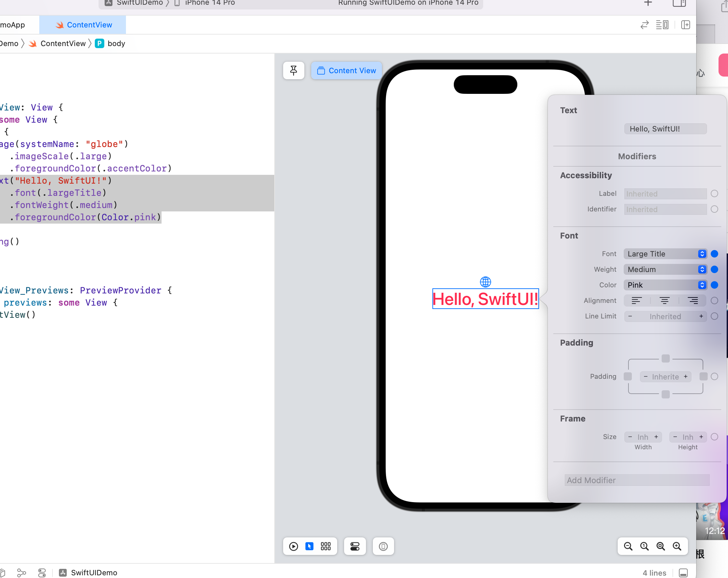Open the Color dropdown showing Pink
728x578 pixels.
coord(665,285)
